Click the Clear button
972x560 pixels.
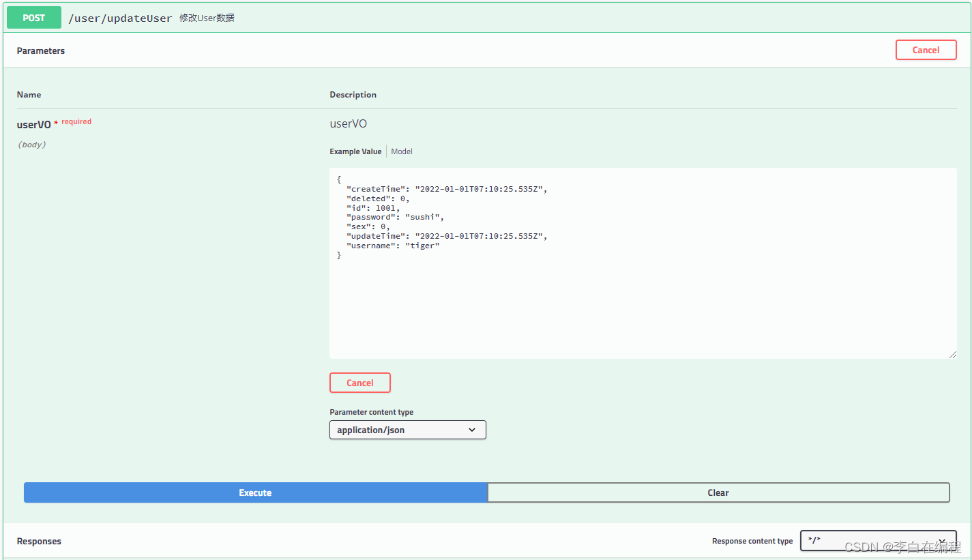coord(718,492)
